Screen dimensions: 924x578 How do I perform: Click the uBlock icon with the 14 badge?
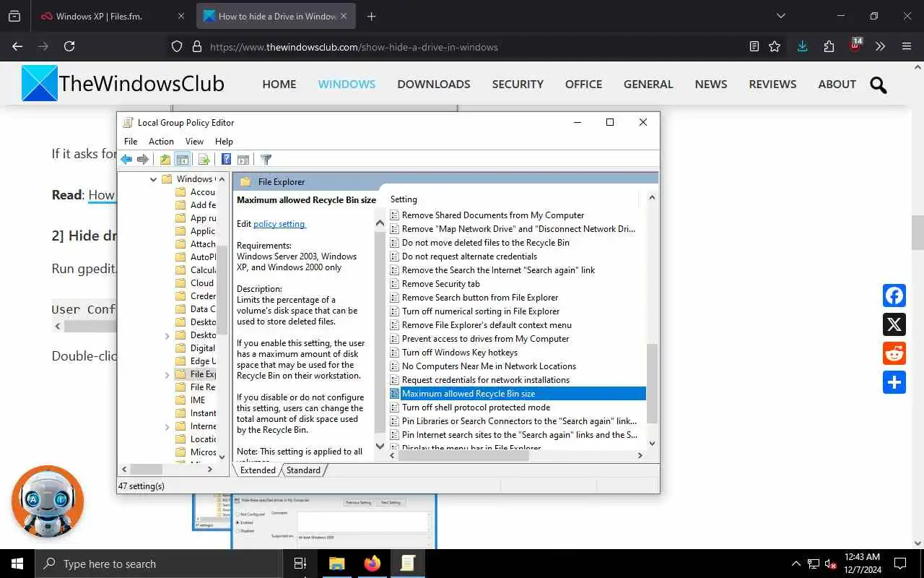[855, 46]
